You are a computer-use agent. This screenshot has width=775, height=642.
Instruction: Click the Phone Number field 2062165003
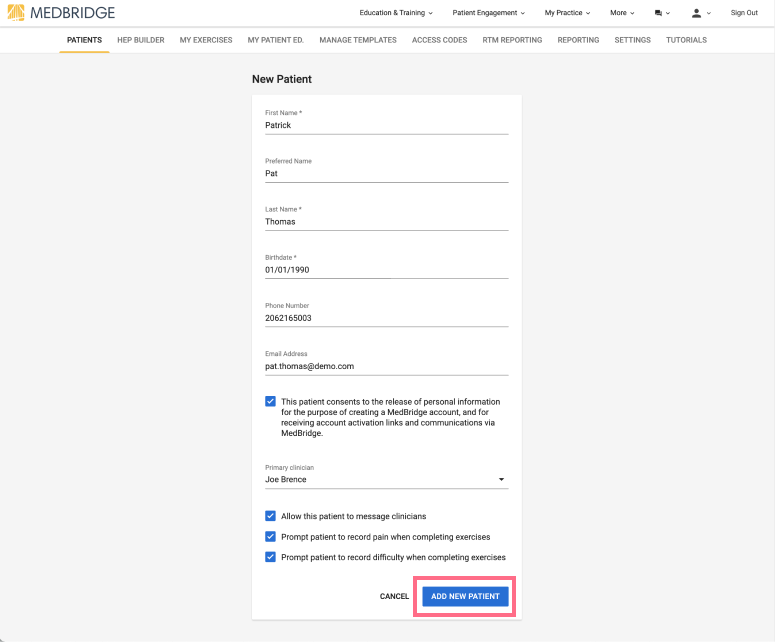[387, 318]
